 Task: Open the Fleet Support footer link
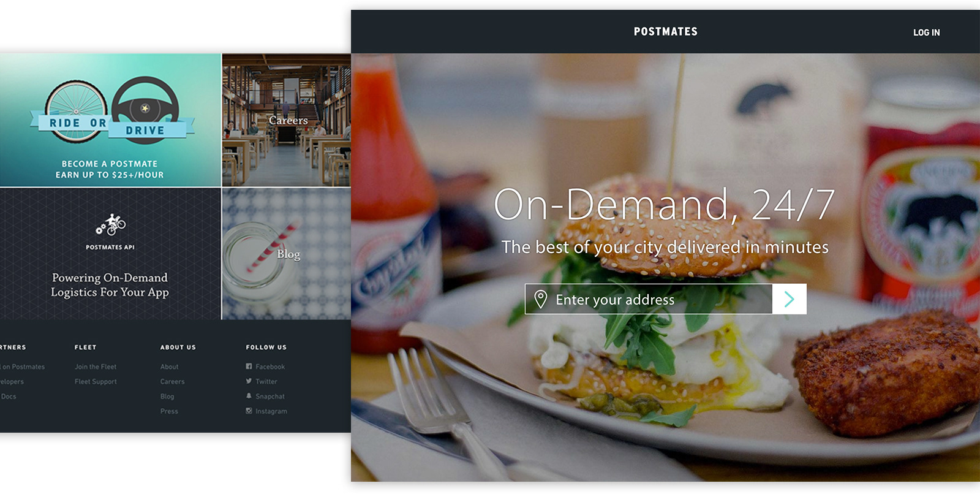click(96, 381)
